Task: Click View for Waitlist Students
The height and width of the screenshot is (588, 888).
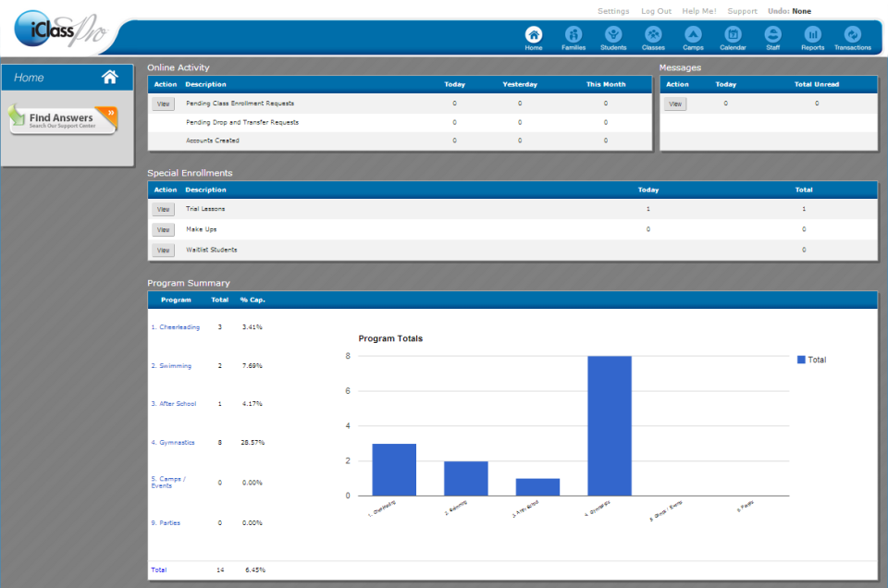Action: tap(163, 251)
